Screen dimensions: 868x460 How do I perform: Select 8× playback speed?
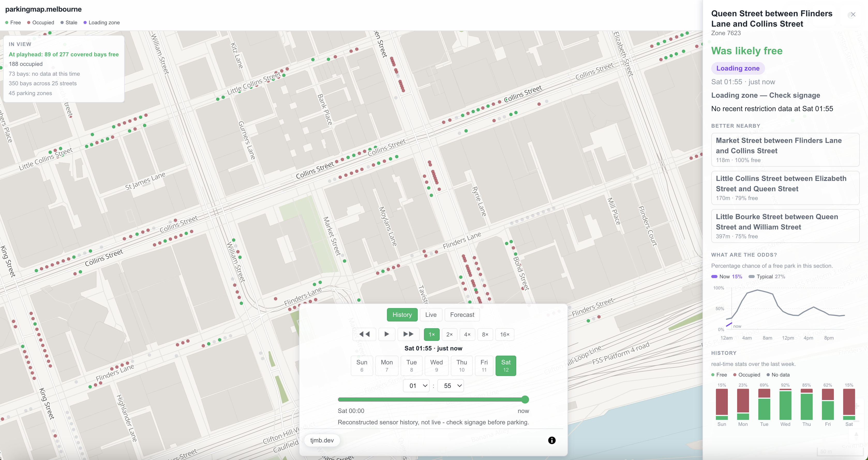tap(485, 334)
